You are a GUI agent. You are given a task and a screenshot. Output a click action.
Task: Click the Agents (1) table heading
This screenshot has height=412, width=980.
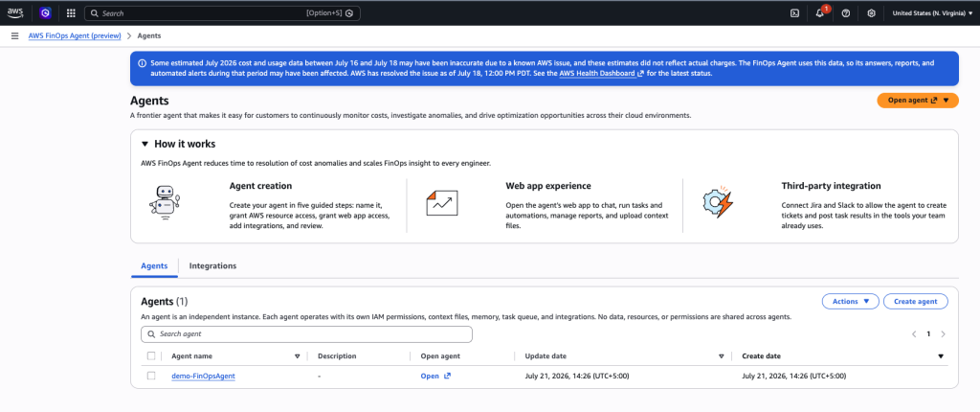click(x=165, y=301)
